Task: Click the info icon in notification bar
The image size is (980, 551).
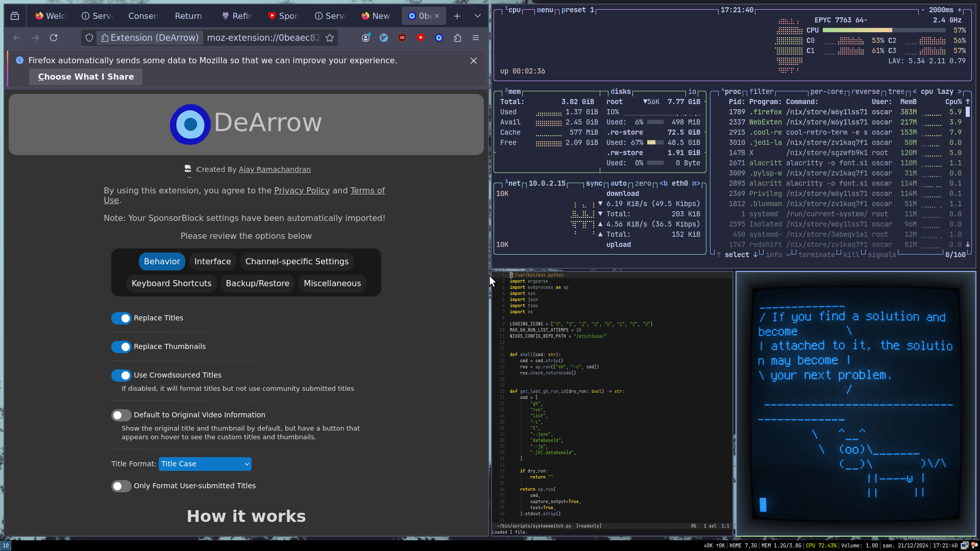Action: (19, 60)
